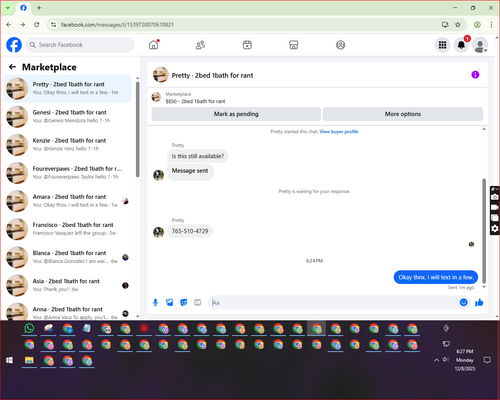Click Mark as pending button

[236, 114]
